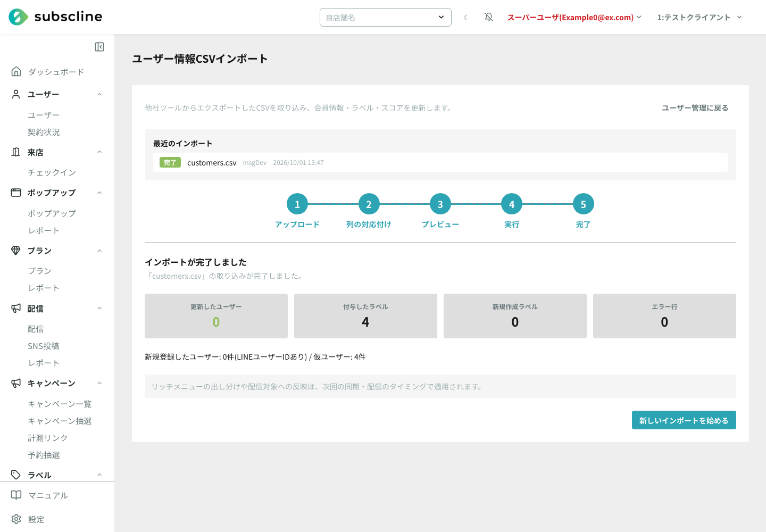
Task: Click the subscline logo
Action: 55,17
